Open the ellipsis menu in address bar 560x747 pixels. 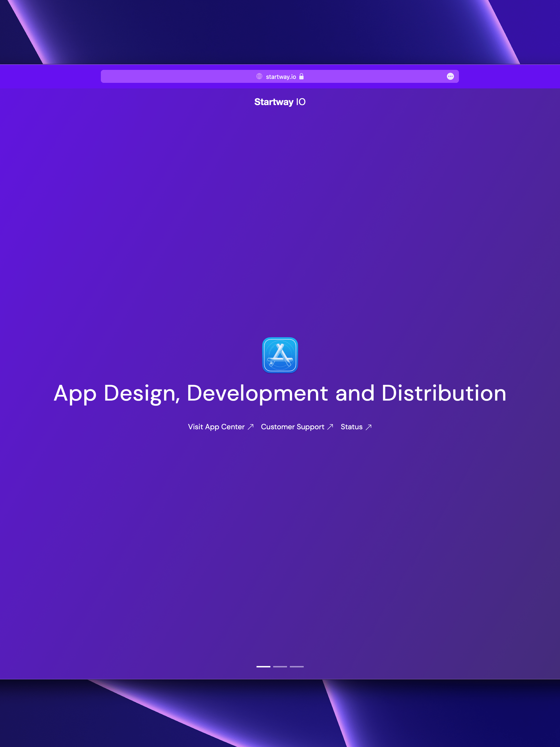click(450, 76)
